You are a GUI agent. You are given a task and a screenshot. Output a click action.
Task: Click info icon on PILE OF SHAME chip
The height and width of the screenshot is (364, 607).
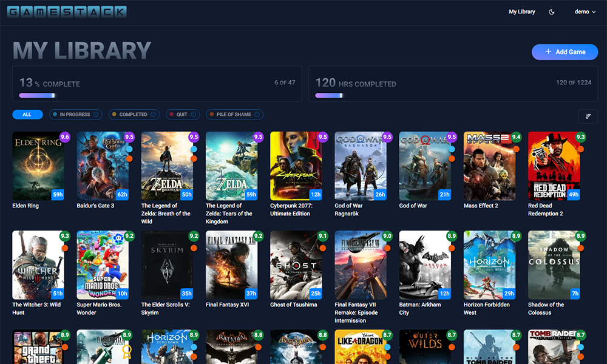coord(257,115)
